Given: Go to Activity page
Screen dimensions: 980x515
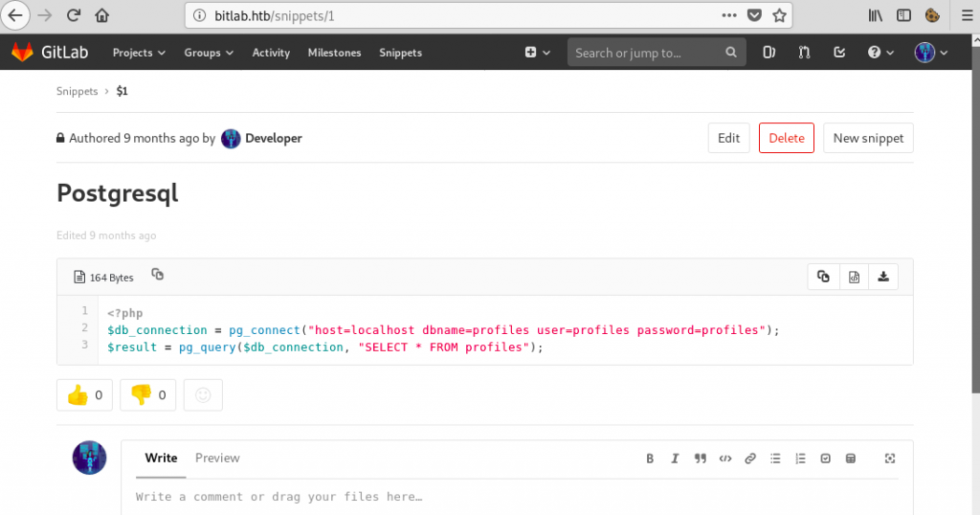Looking at the screenshot, I should point(271,53).
